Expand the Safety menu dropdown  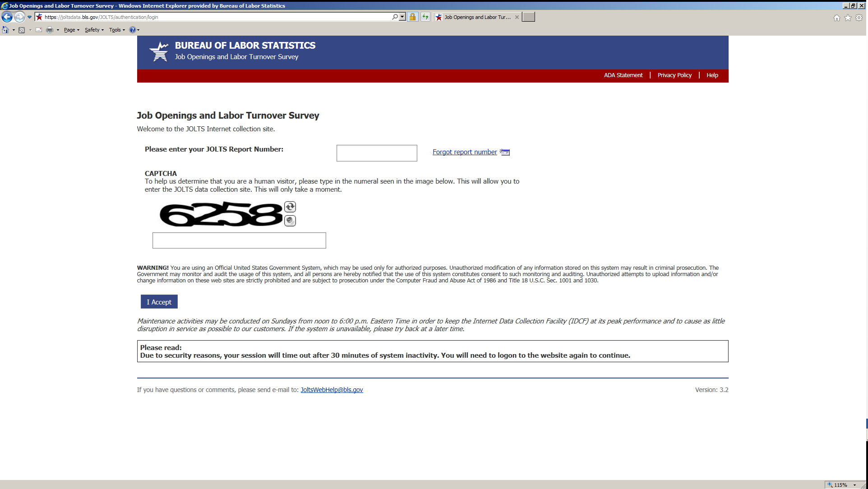point(94,30)
